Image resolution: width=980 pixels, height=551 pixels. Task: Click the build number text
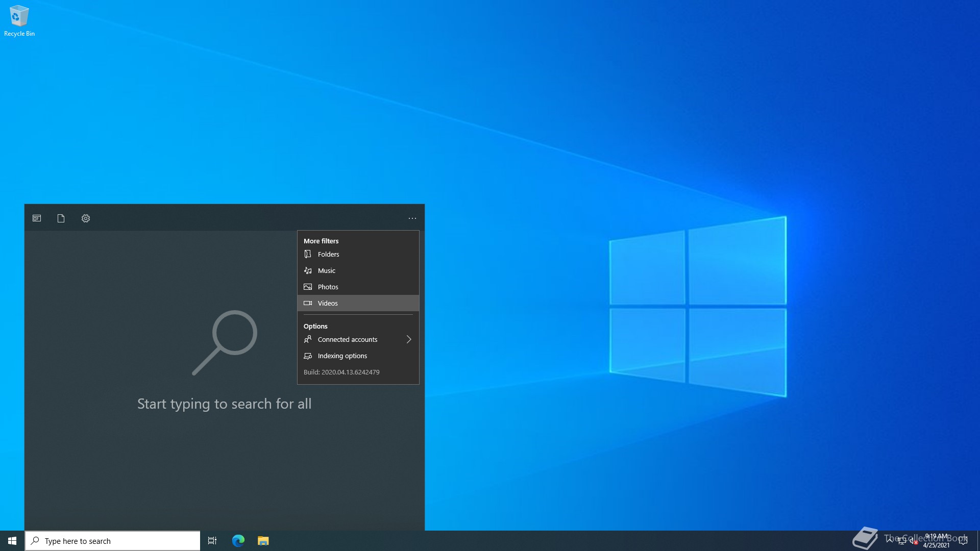click(x=341, y=372)
